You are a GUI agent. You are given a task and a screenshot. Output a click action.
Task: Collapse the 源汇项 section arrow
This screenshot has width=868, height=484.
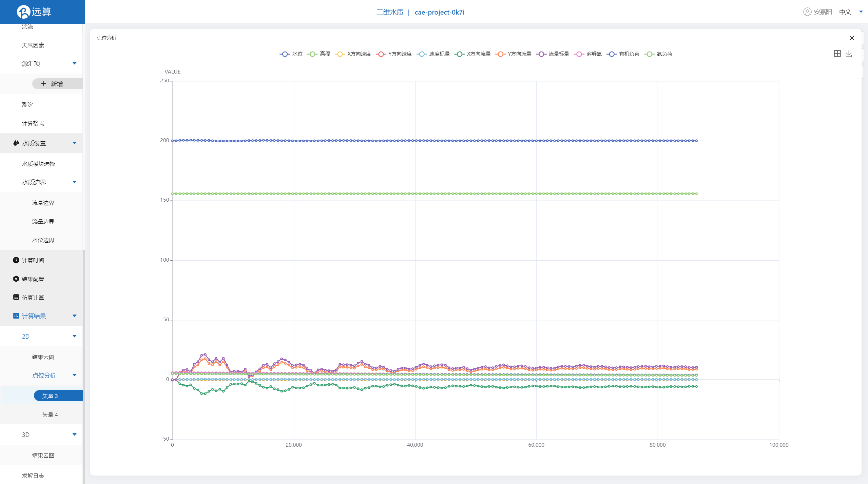click(x=75, y=63)
